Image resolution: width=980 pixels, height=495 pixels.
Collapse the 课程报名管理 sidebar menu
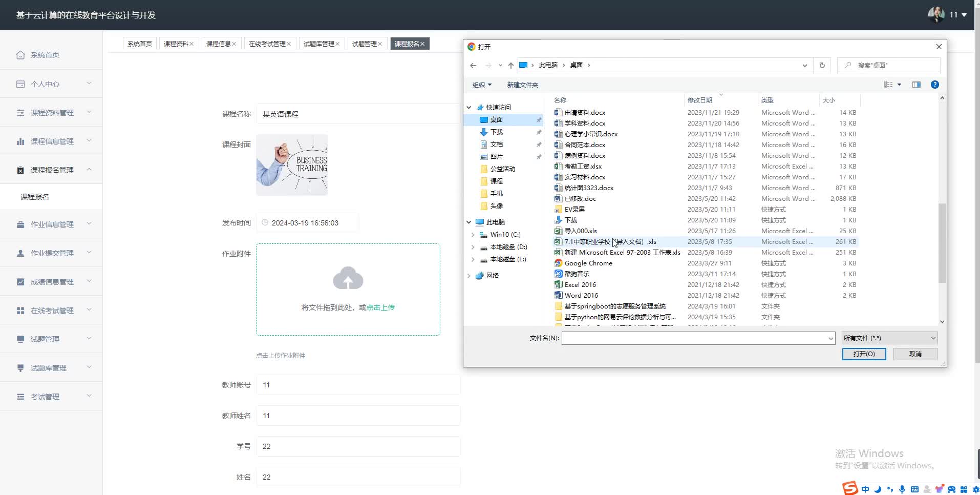[51, 170]
